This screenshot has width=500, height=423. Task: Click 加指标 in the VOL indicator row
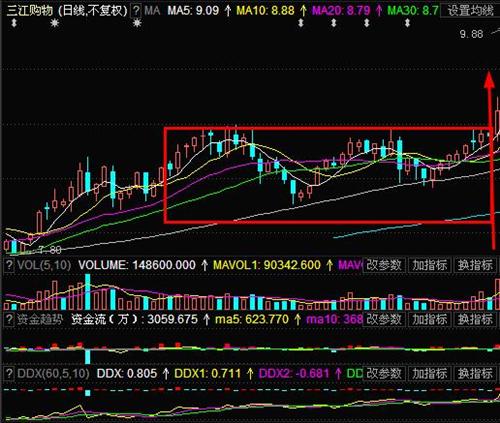[430, 265]
